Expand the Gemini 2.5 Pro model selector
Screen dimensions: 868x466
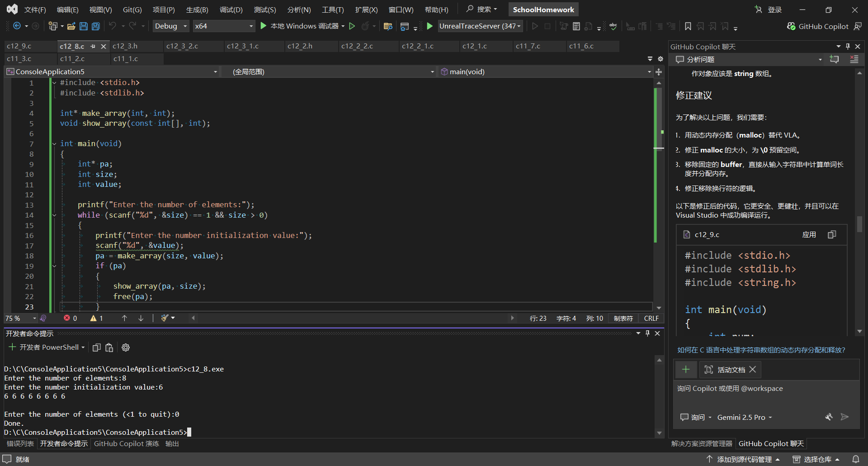744,417
